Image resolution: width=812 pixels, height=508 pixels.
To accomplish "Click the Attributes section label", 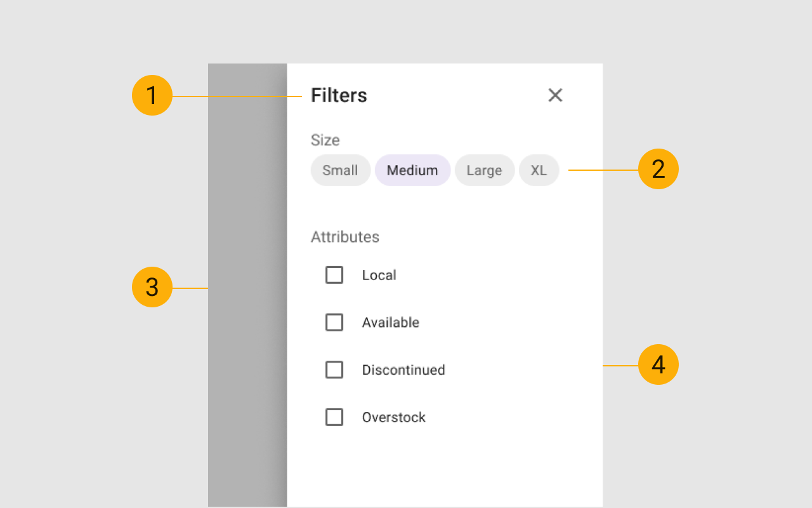I will pyautogui.click(x=345, y=237).
